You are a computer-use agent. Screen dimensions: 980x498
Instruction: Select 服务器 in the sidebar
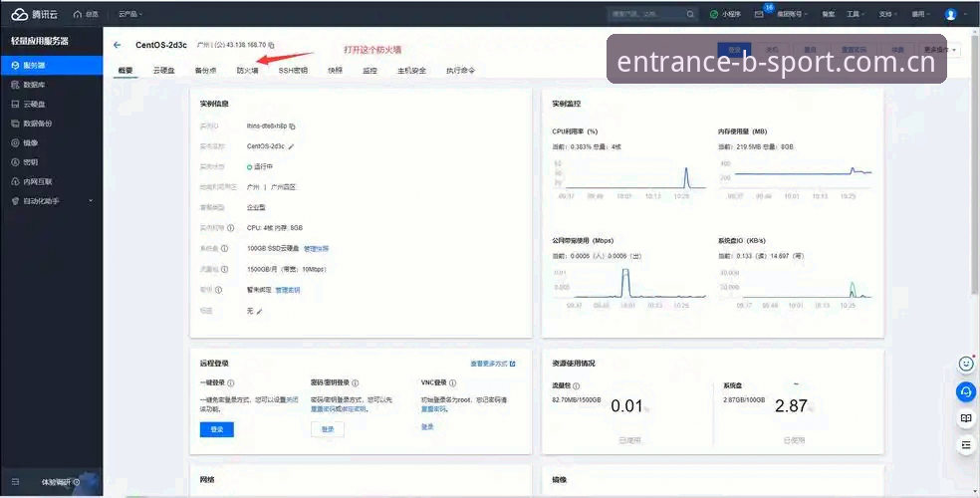[51, 65]
